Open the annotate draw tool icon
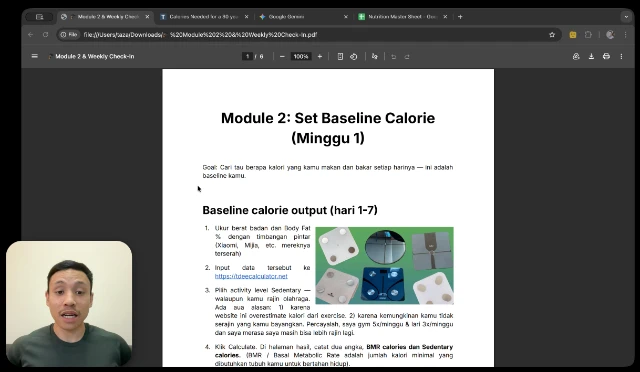640x372 pixels. (375, 56)
